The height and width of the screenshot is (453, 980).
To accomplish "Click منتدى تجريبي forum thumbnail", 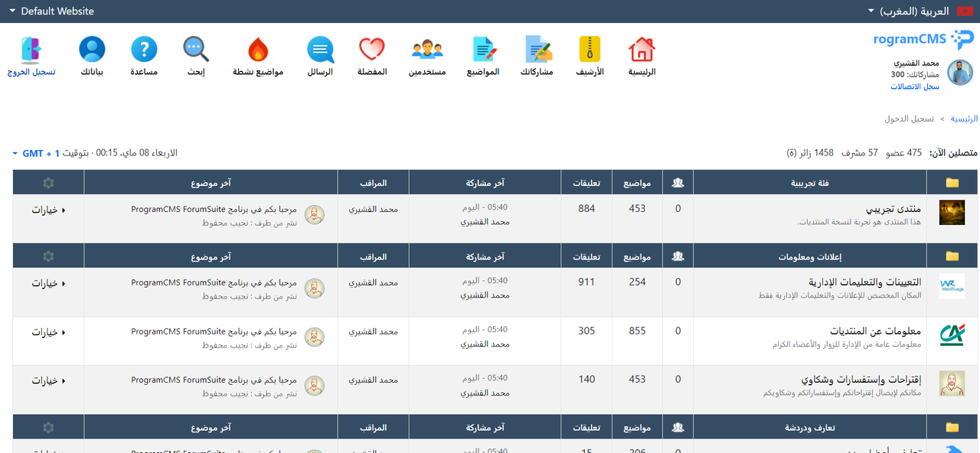I will coord(952,212).
